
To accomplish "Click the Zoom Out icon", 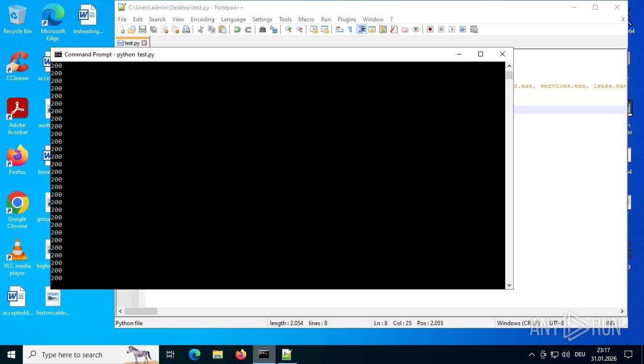I will pyautogui.click(x=299, y=29).
